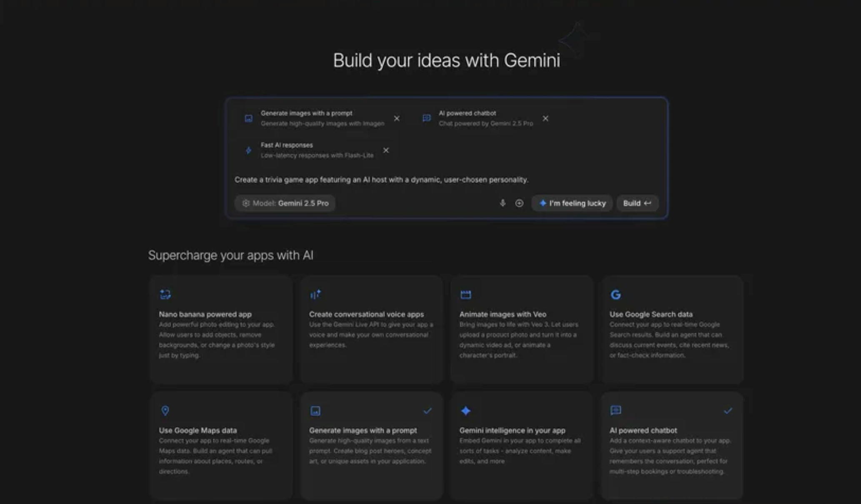Click the Google G icon on Search data card
861x504 pixels.
pos(616,294)
